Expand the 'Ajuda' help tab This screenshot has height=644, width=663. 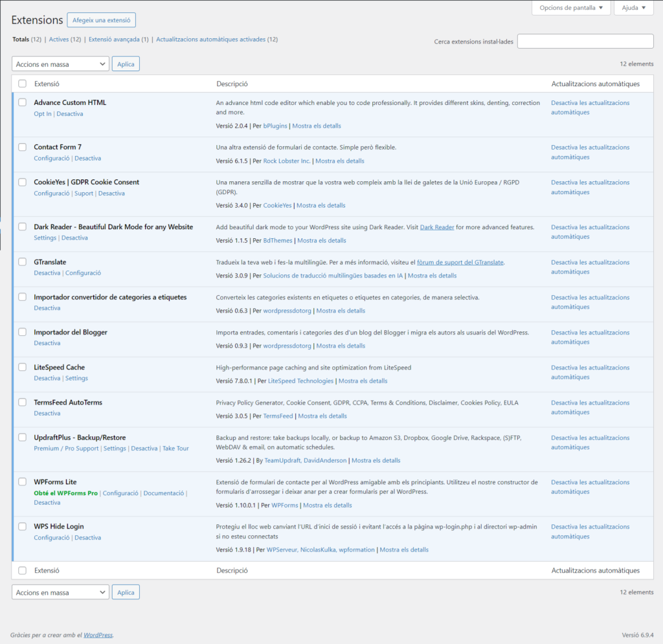[633, 8]
